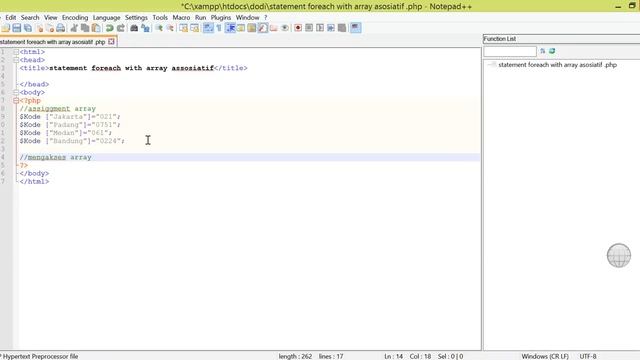Zoom in using the toolbar magnifier icon
The height and width of the screenshot is (360, 640).
[159, 28]
